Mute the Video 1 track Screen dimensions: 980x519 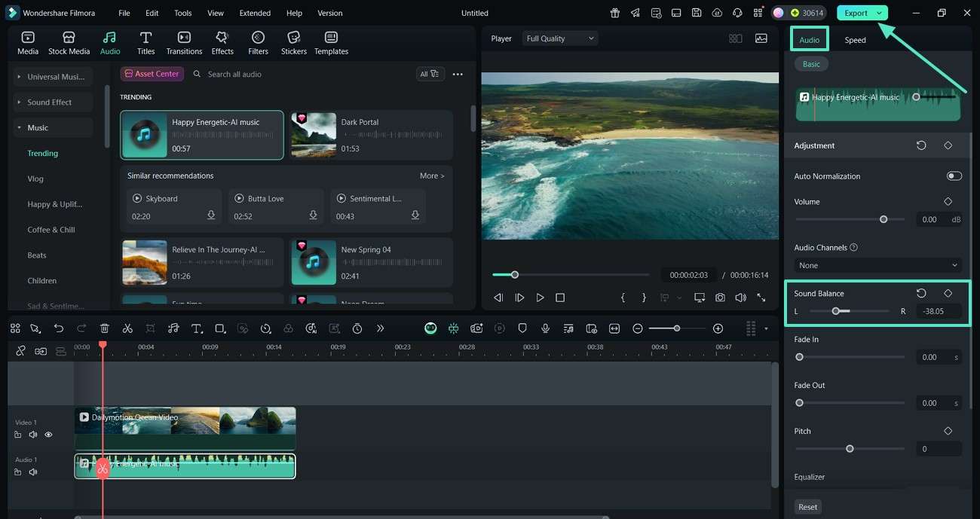click(x=33, y=435)
